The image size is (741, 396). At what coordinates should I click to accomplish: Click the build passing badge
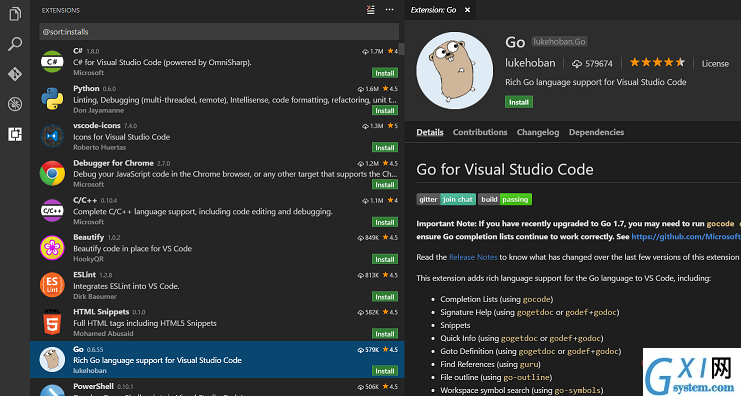(x=505, y=199)
